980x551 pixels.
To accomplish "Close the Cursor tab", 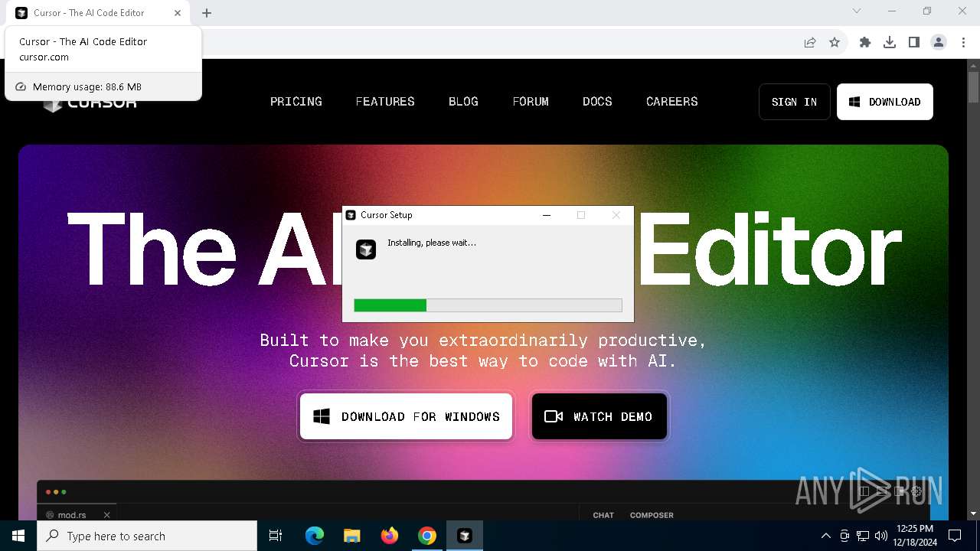I will coord(178,13).
